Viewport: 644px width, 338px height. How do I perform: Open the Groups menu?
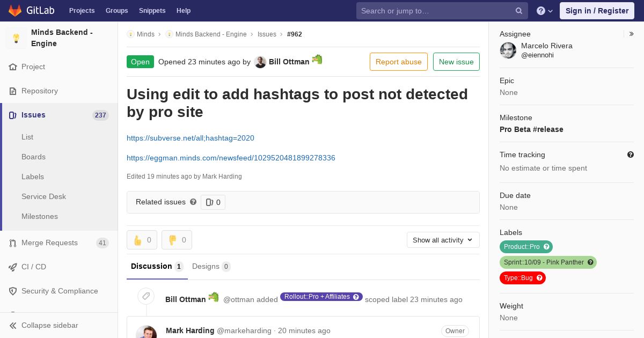pos(117,11)
